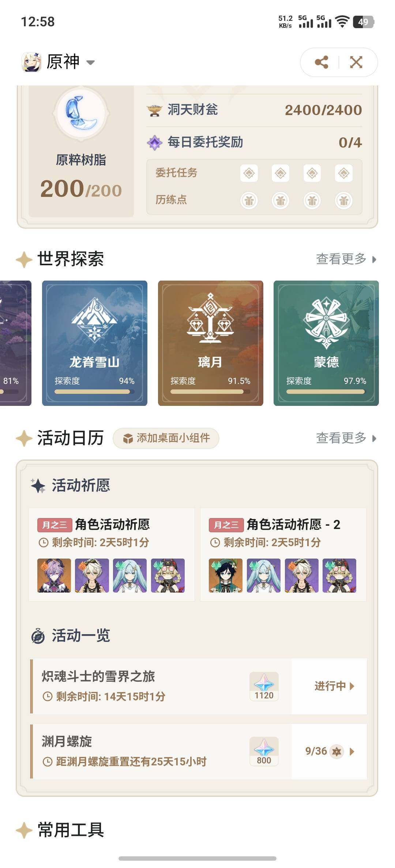Close the page with the X icon
Image resolution: width=395 pixels, height=868 pixels.
point(356,62)
